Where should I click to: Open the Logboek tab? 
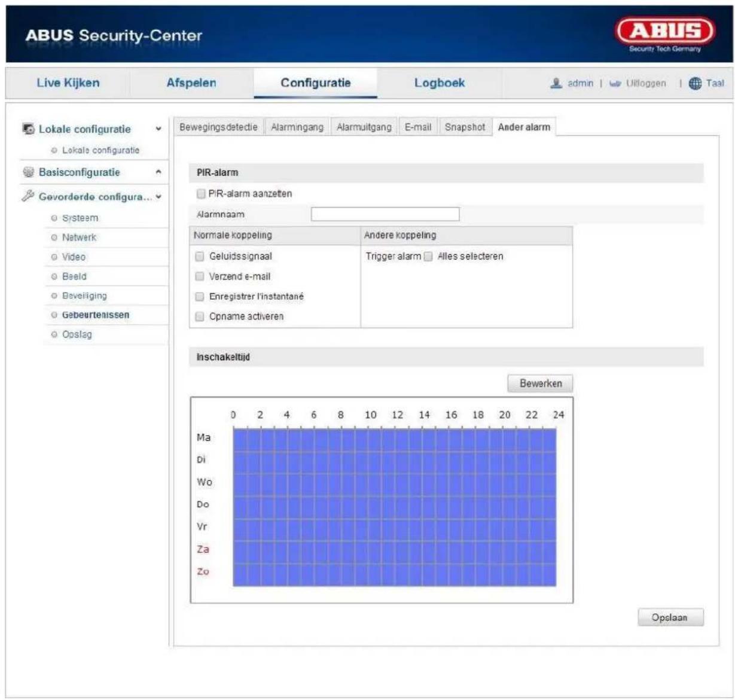click(440, 83)
